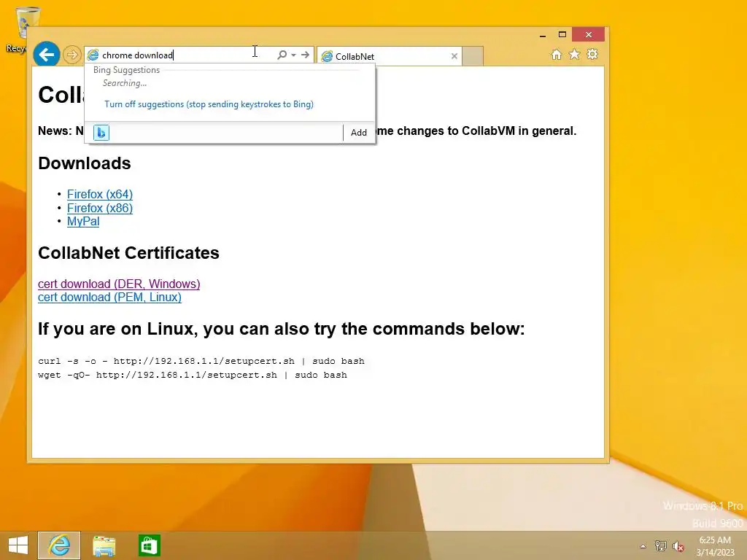Click the curl setupcert.sh command text
Image resolution: width=747 pixels, height=560 pixels.
201,361
